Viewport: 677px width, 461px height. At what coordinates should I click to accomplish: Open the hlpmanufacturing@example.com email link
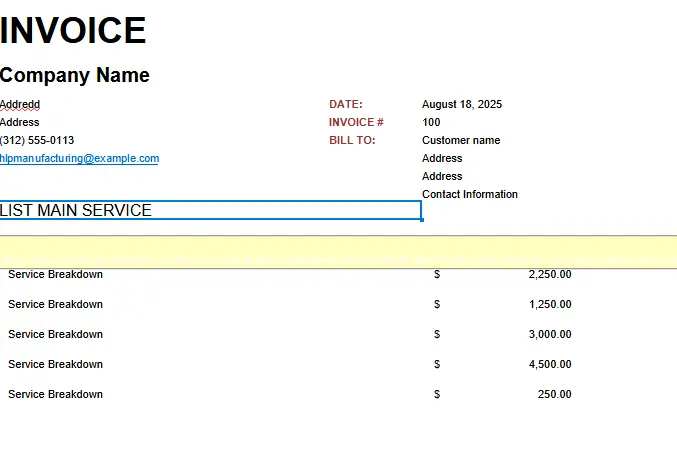(x=79, y=158)
